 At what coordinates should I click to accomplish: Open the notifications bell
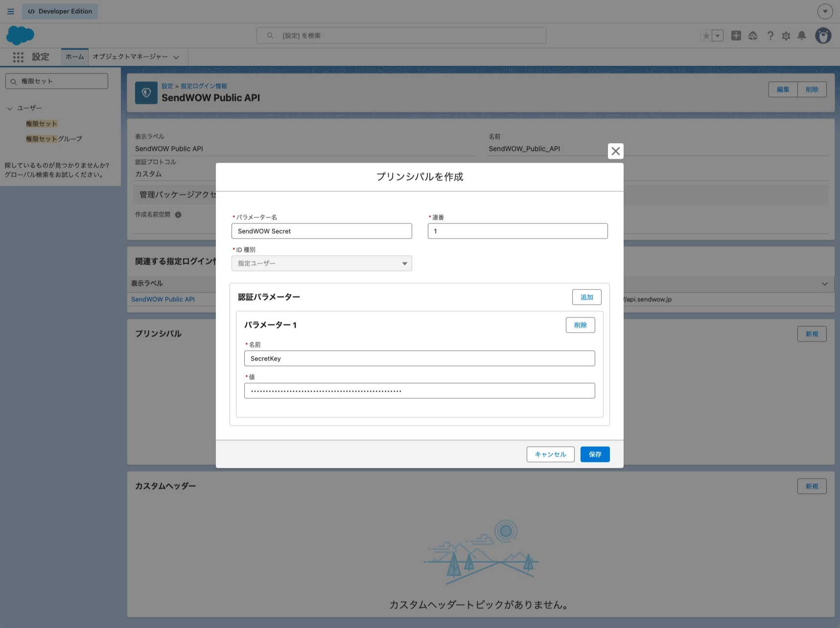click(x=802, y=36)
